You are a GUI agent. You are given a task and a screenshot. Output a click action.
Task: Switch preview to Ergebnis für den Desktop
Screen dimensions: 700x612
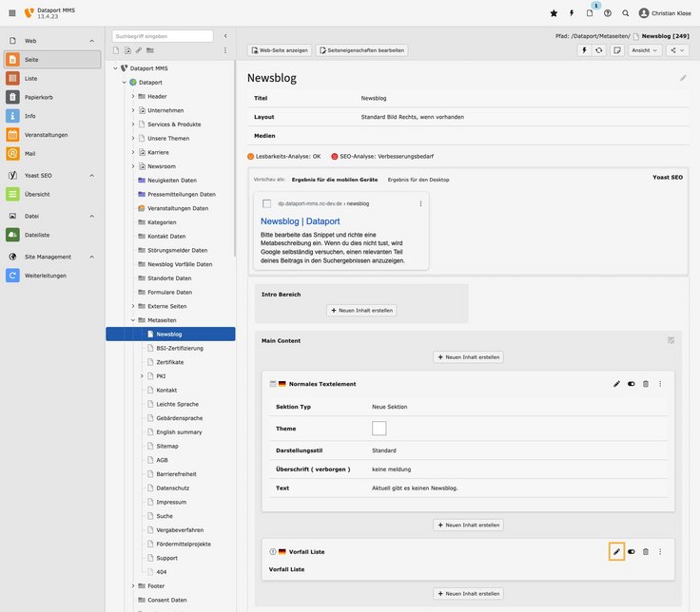coord(418,180)
